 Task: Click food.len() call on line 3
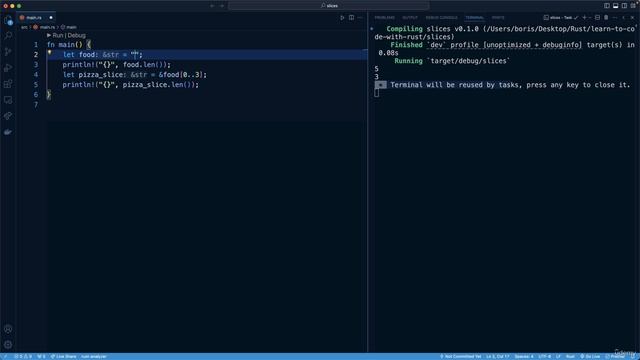click(145, 64)
